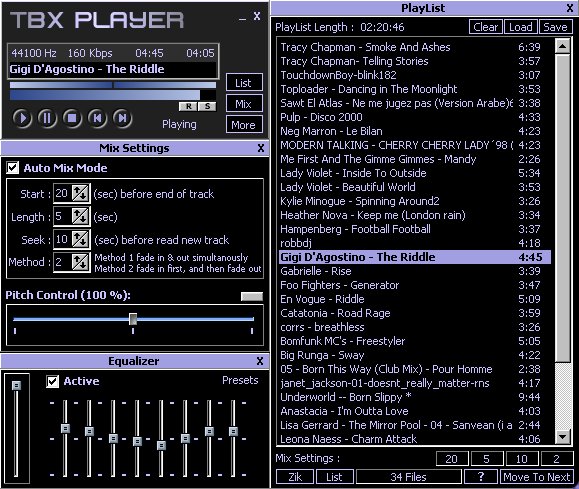Click the Play button in TBX Player
Viewport: 579px width, 489px height.
coord(22,118)
